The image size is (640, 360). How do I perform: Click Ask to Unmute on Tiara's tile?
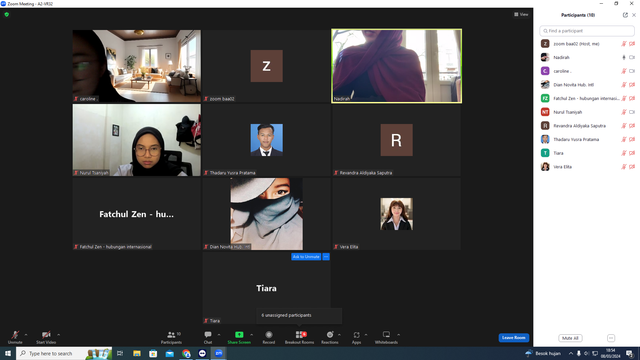pos(306,257)
